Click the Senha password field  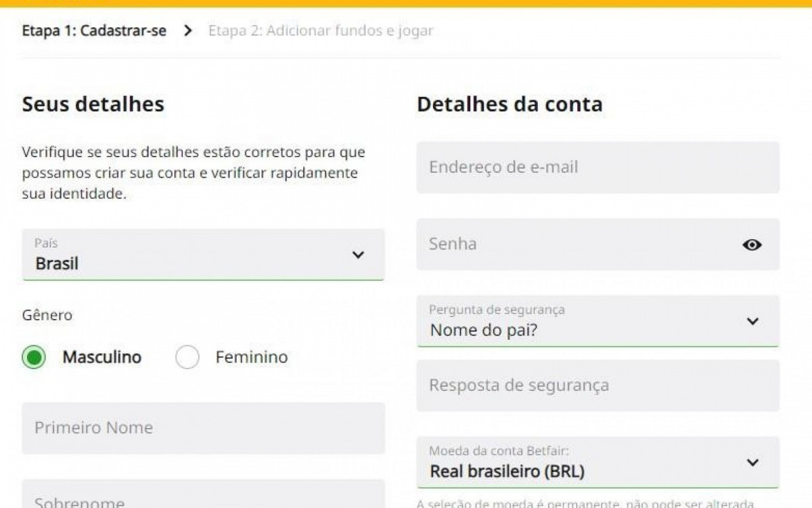tap(582, 245)
